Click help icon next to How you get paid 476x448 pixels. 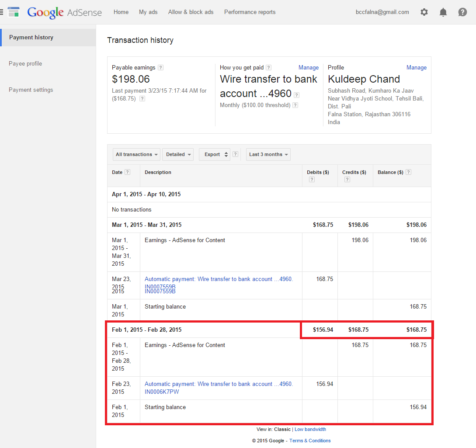(x=269, y=68)
